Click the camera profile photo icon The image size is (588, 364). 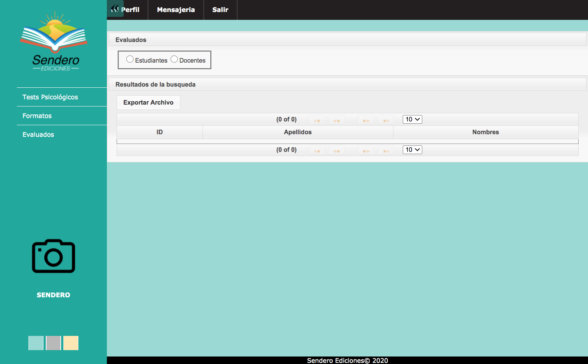pos(54,256)
